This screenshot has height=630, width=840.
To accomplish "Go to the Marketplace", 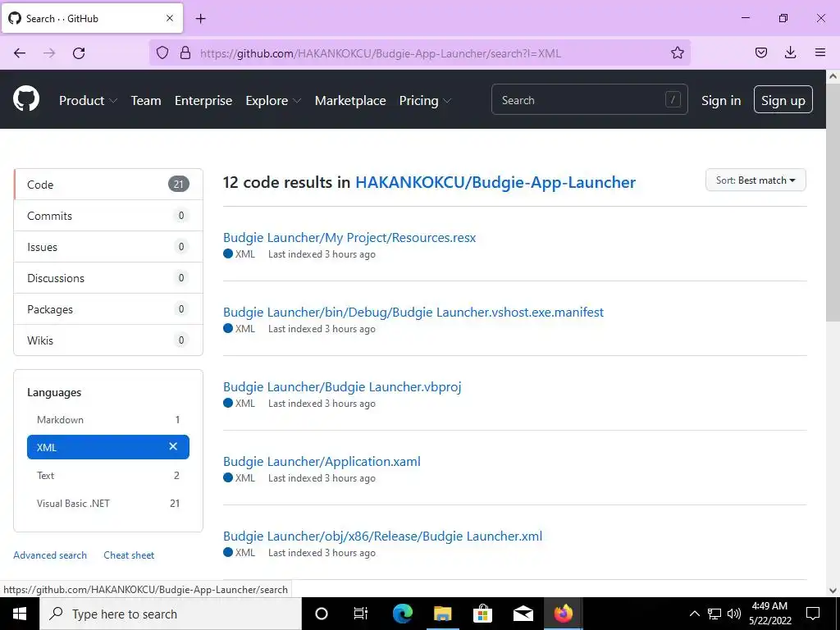I will pos(349,101).
